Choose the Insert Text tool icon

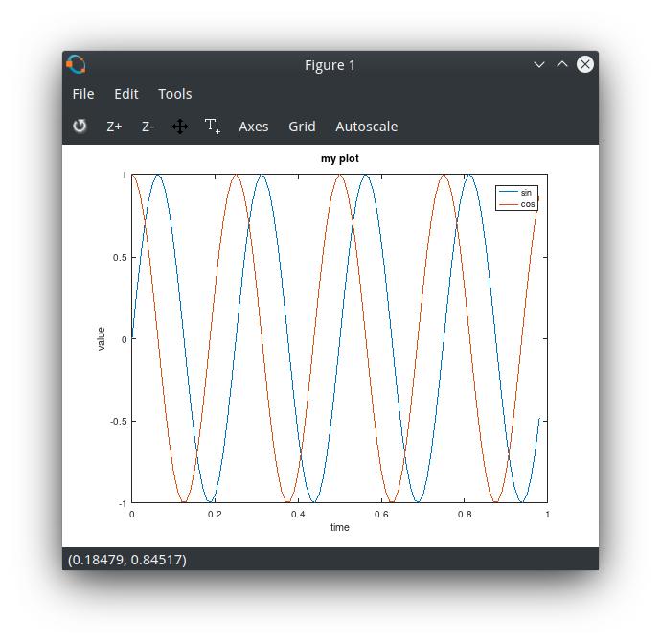point(213,126)
